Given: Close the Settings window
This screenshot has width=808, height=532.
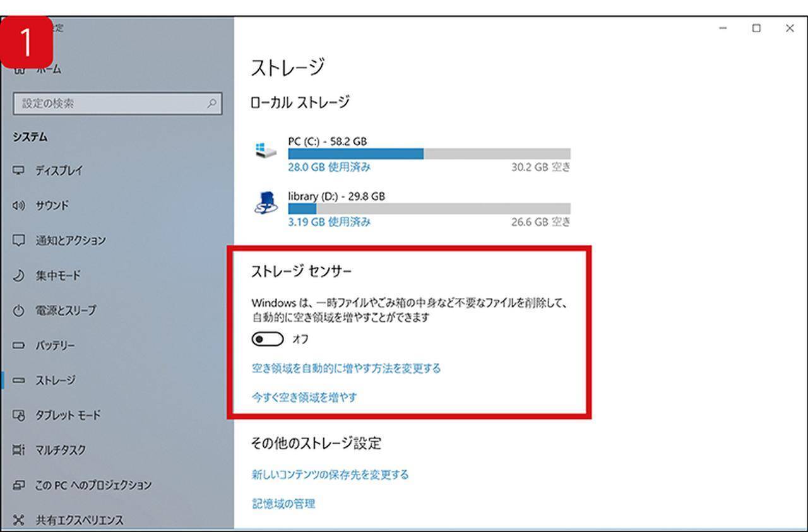Looking at the screenshot, I should coord(790,28).
